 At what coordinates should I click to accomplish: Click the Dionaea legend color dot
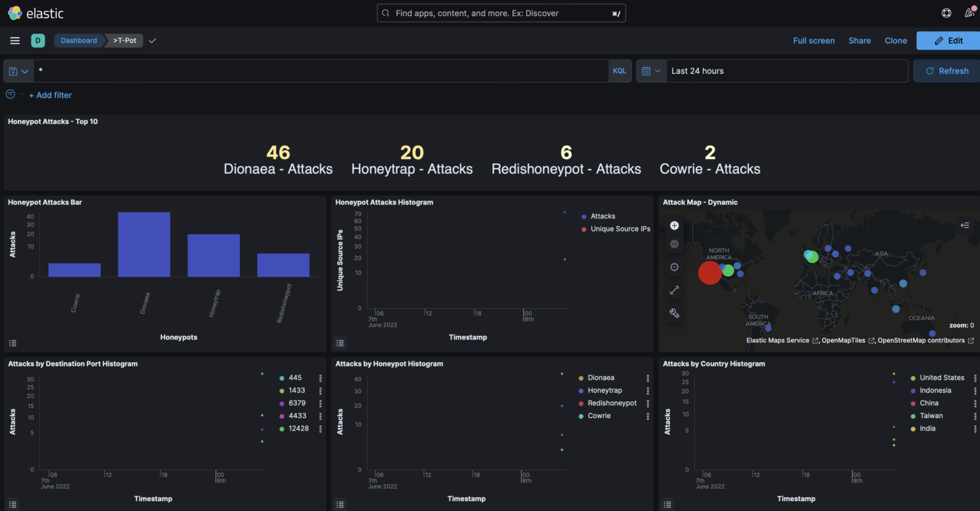click(581, 378)
